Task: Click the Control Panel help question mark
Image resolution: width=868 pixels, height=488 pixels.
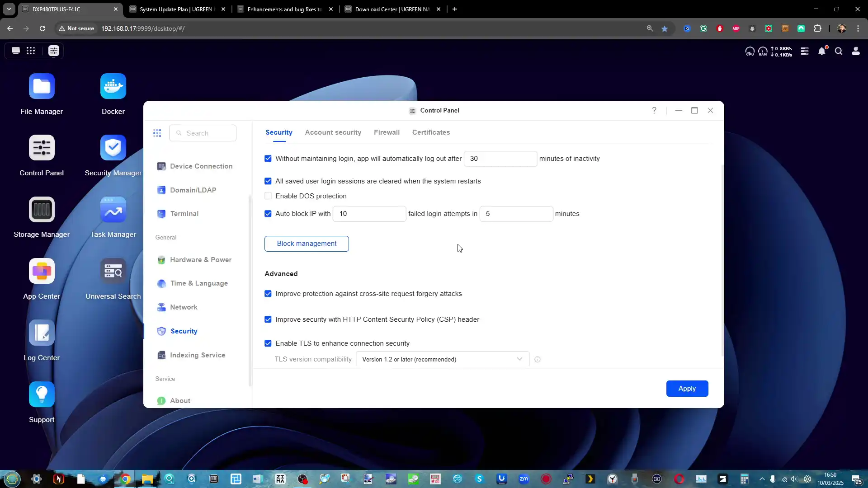Action: 654,110
